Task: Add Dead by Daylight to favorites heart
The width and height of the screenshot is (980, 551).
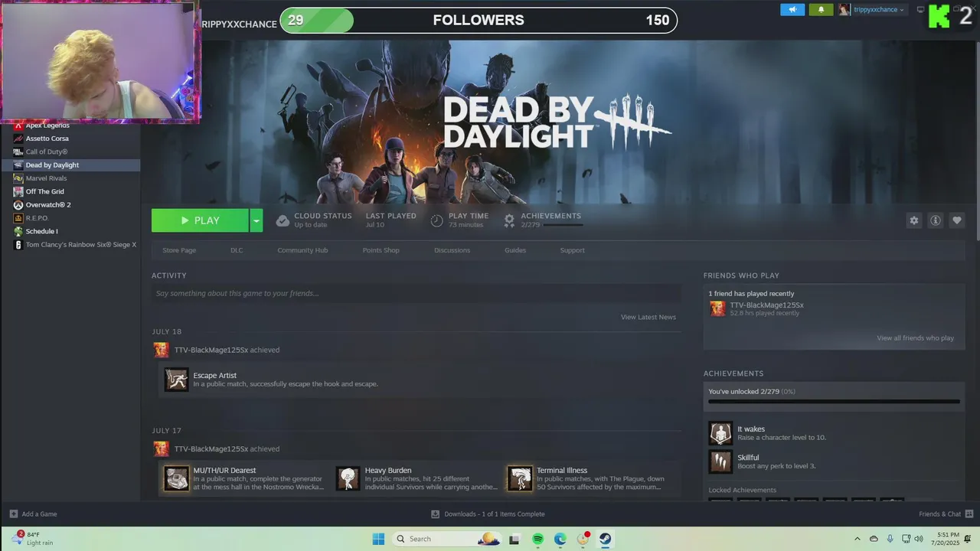Action: click(956, 220)
